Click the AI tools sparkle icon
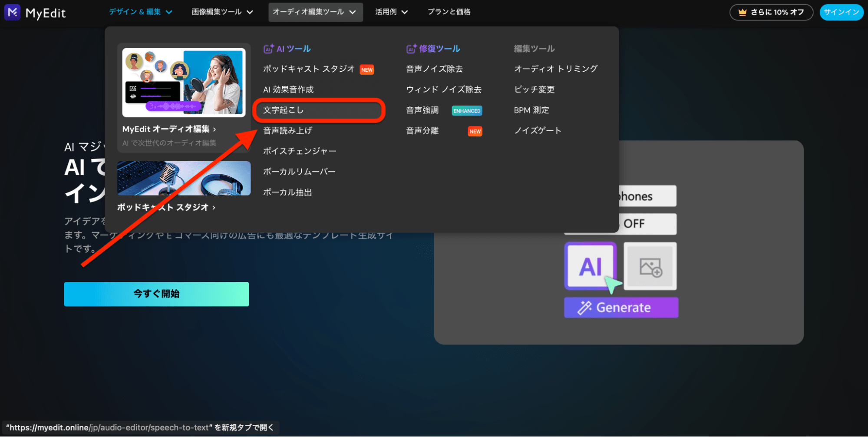 [268, 49]
